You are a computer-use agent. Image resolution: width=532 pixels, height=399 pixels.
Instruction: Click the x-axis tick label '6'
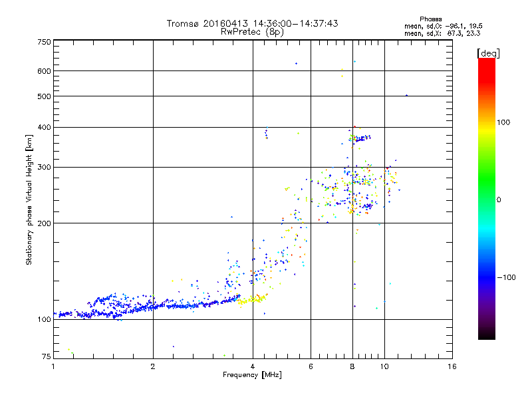click(311, 366)
